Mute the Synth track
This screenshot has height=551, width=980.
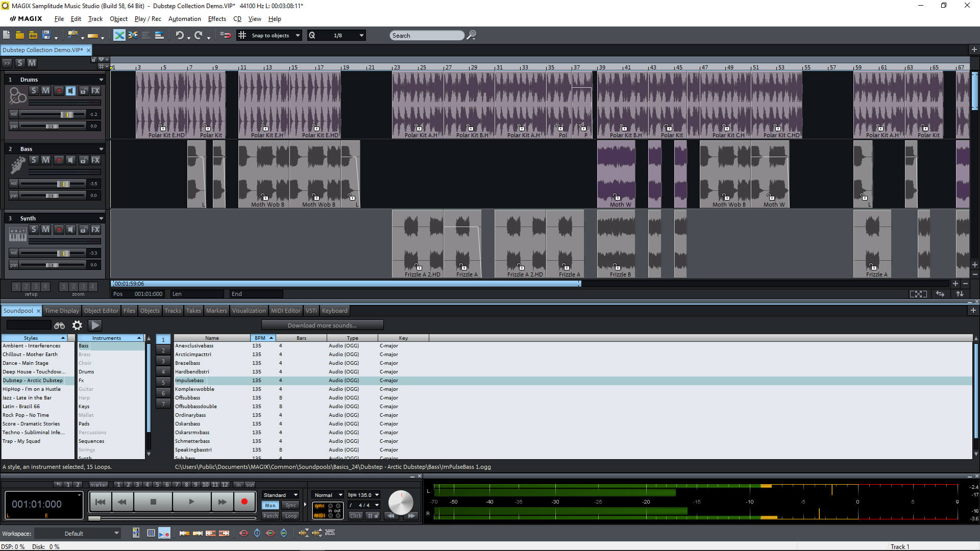[45, 230]
